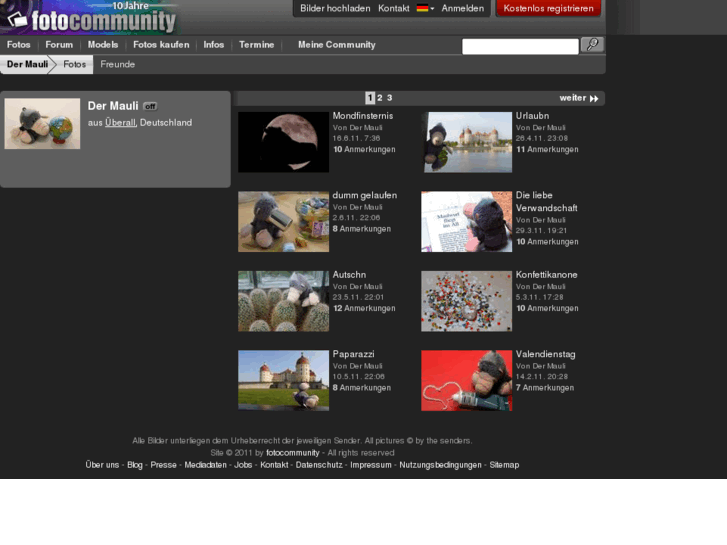The width and height of the screenshot is (727, 545).
Task: Open Urlaubn thumbnail
Action: click(466, 142)
